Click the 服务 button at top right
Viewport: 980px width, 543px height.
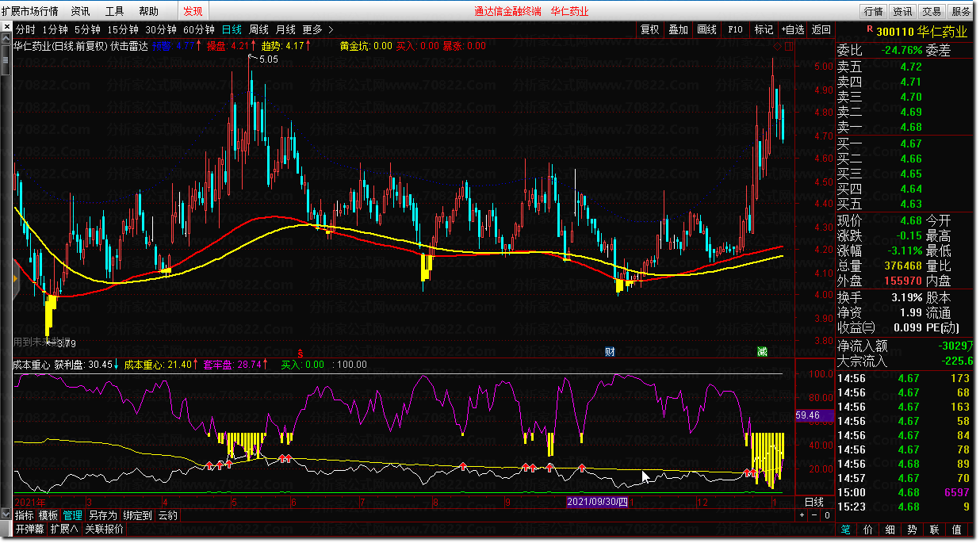coord(961,11)
